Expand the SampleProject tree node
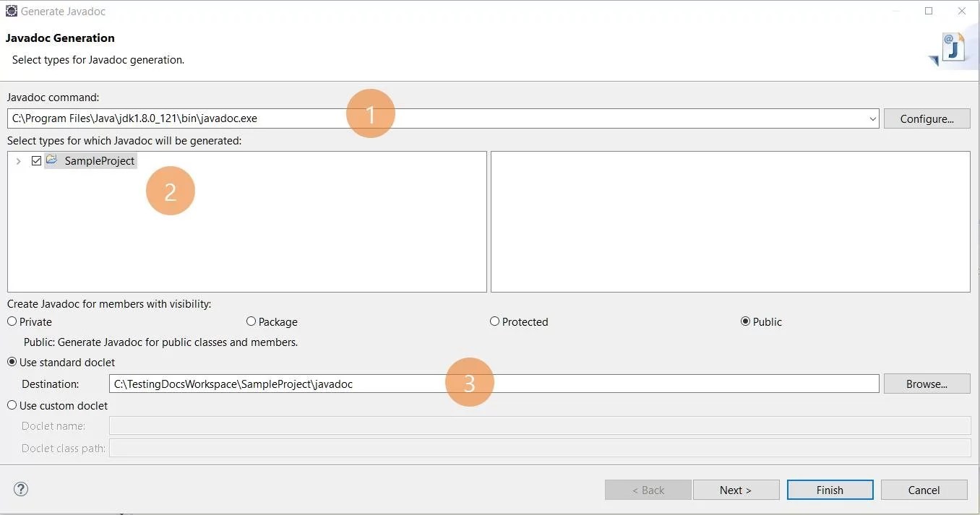 (x=18, y=160)
